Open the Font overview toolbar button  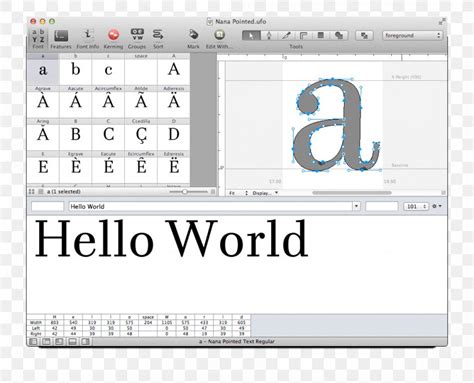(38, 38)
